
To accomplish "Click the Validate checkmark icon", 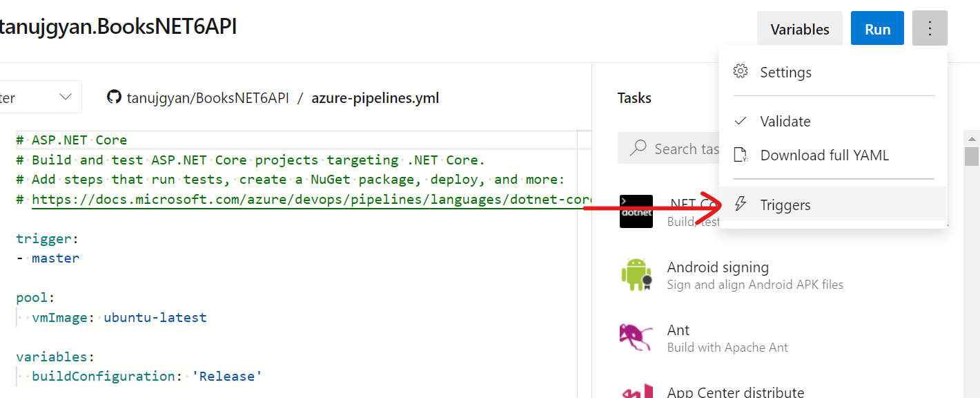I will coord(740,120).
